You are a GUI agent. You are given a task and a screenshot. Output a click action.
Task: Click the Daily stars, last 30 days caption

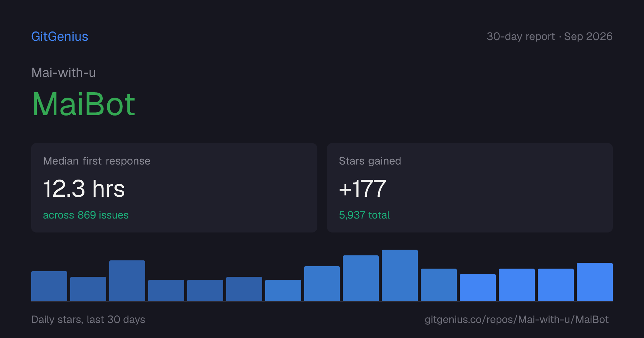(88, 319)
